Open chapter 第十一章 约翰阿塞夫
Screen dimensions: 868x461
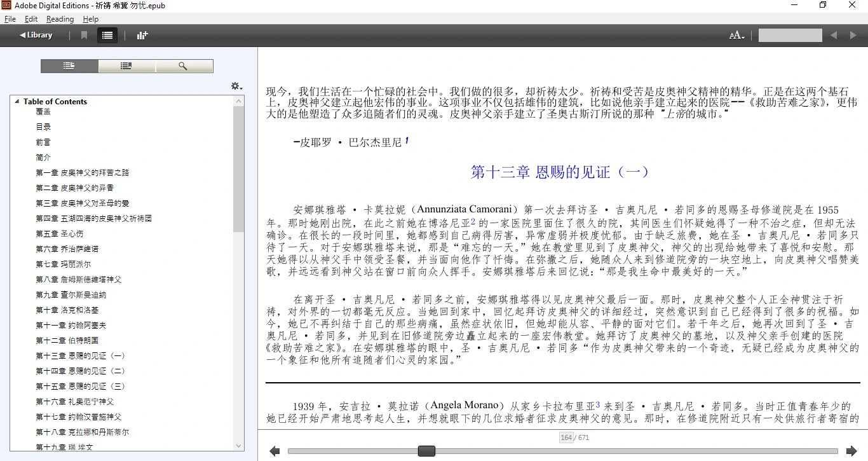(x=71, y=326)
